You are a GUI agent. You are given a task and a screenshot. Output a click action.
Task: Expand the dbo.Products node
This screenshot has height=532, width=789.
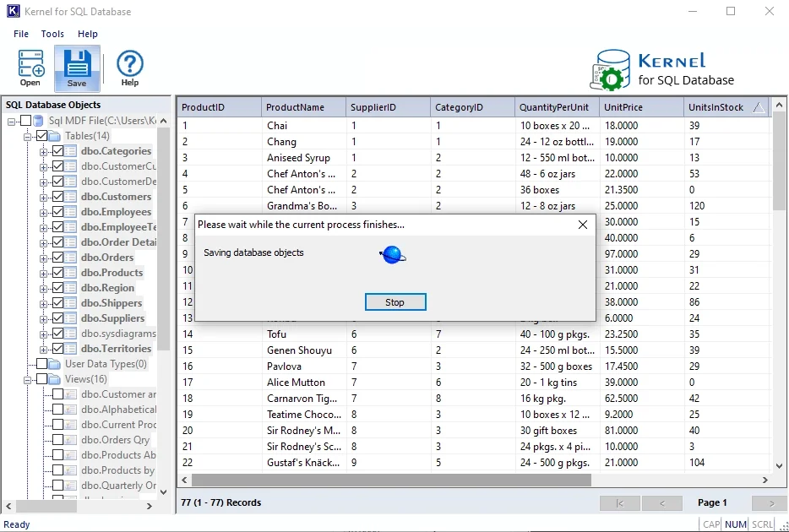point(44,274)
